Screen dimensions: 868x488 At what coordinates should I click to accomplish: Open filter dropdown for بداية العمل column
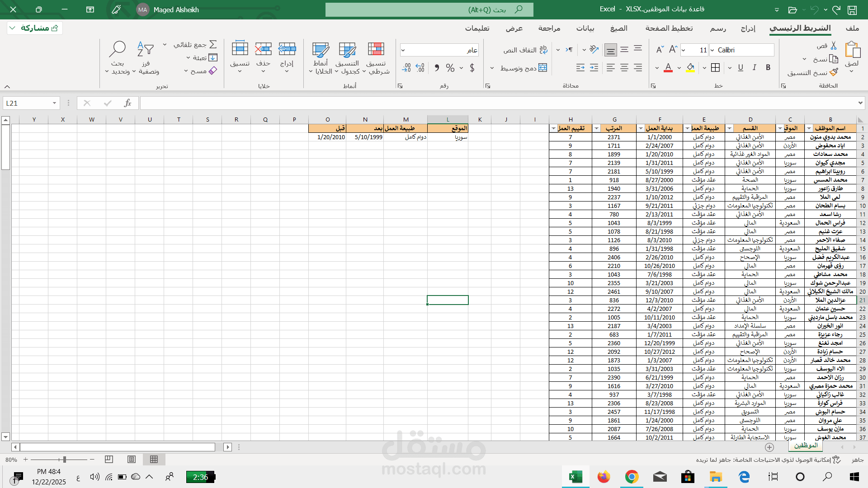click(x=641, y=128)
